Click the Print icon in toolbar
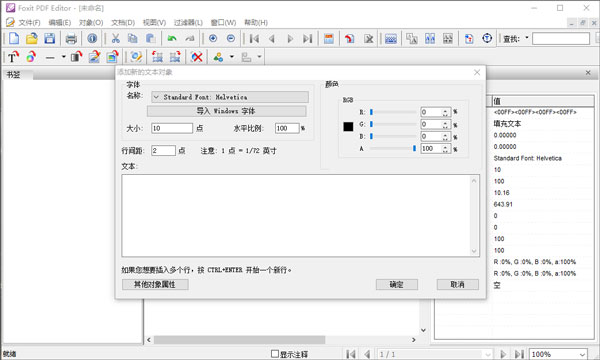 [x=71, y=39]
